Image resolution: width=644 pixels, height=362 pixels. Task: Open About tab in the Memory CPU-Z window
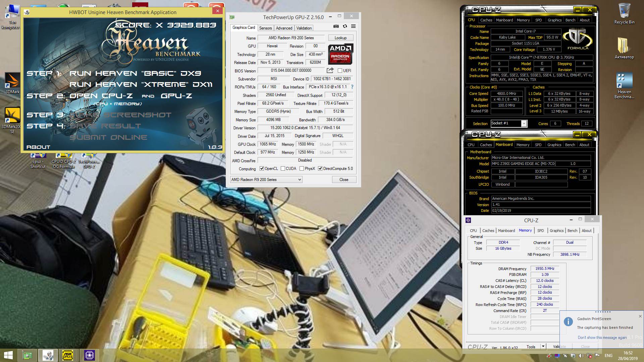point(586,231)
